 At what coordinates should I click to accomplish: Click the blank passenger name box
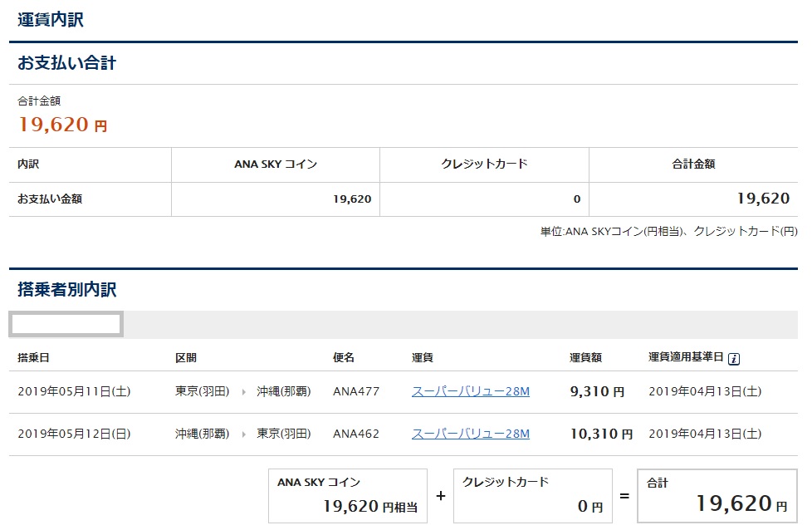click(x=66, y=324)
